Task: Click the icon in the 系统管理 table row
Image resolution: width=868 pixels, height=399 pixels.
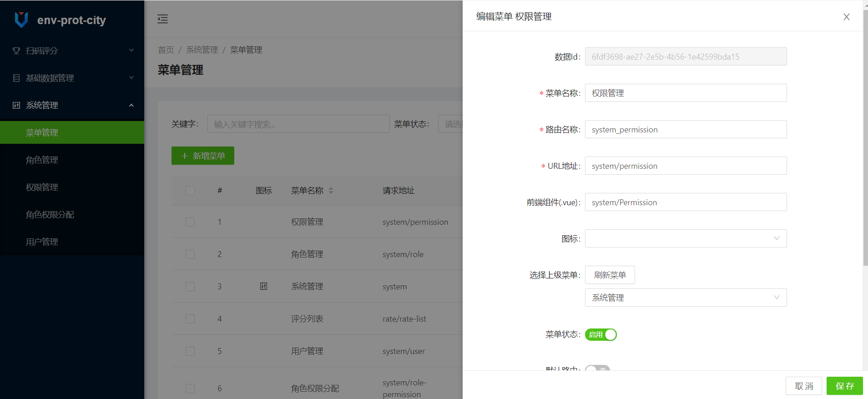Action: click(263, 286)
